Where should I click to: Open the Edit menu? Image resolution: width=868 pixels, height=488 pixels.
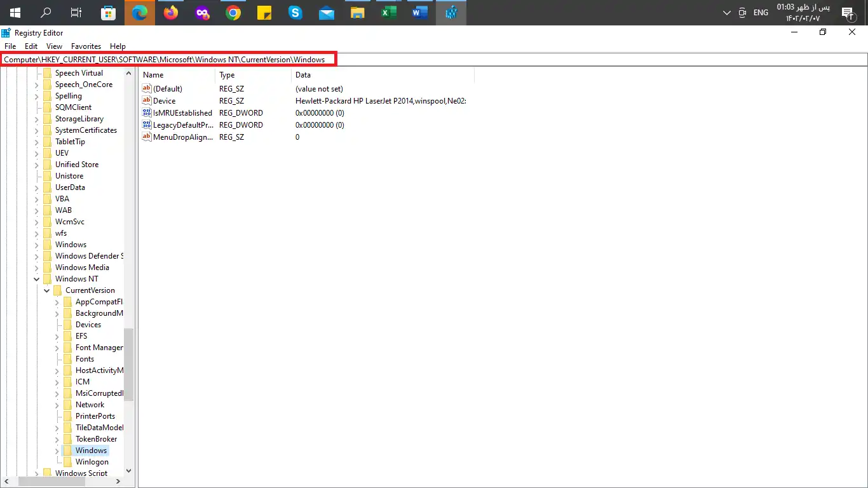[x=31, y=46]
